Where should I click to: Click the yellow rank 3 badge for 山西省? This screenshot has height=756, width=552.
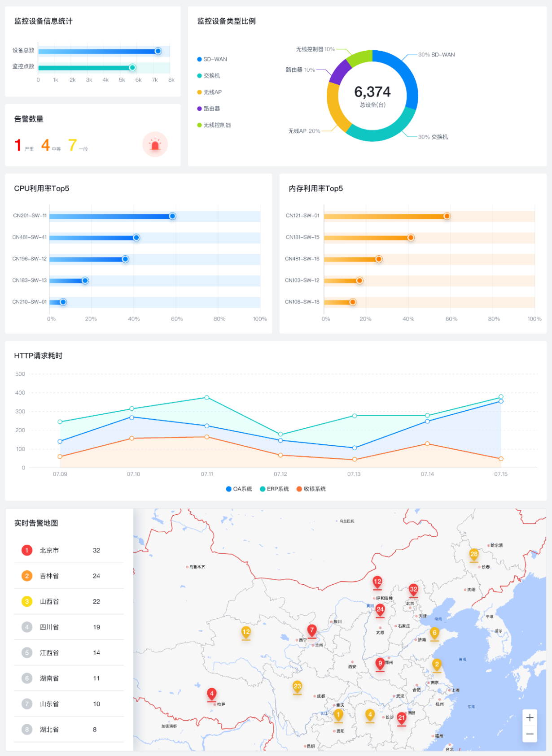27,601
